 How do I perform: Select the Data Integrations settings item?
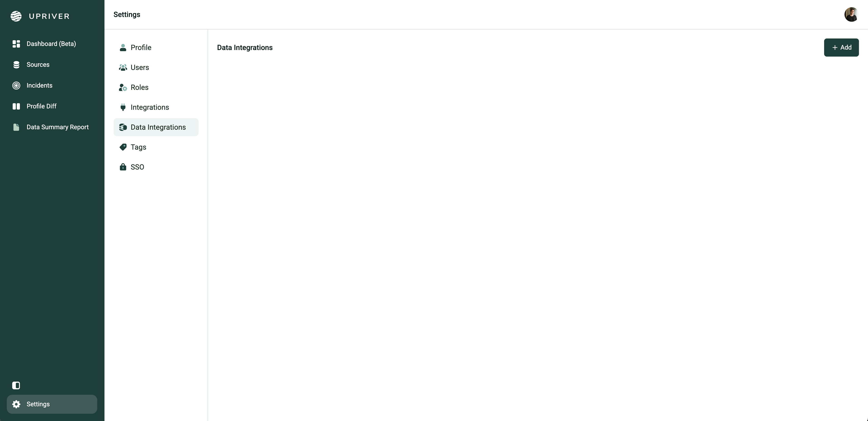pyautogui.click(x=158, y=127)
